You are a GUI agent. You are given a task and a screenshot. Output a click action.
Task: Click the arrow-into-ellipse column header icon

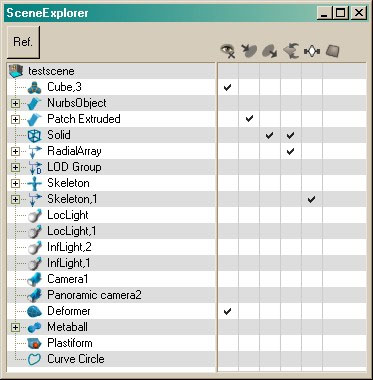pyautogui.click(x=249, y=51)
